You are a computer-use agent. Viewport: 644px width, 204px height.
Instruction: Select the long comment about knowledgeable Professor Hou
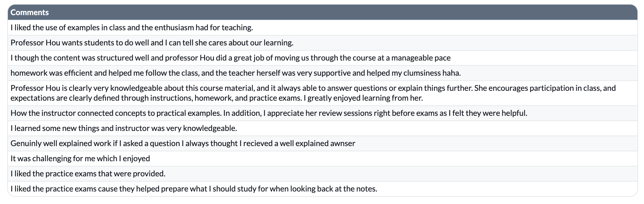coord(322,93)
